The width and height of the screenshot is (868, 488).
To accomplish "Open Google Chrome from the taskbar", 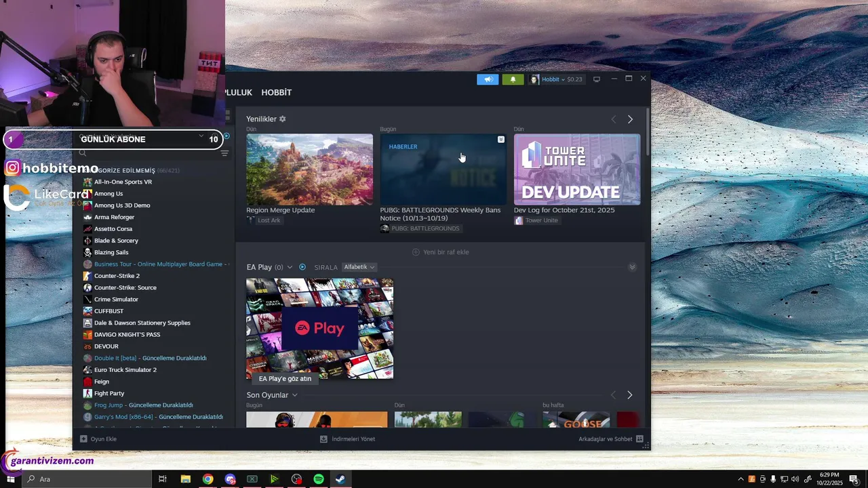I will coord(208,479).
